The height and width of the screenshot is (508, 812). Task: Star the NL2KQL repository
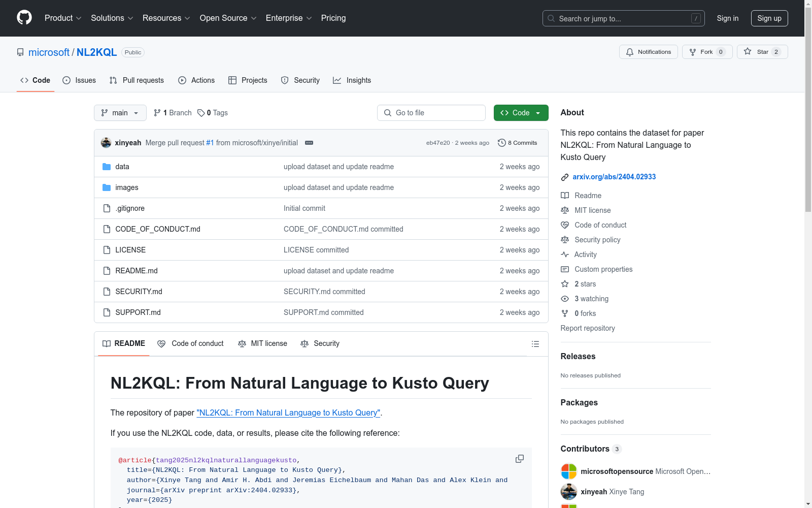pos(762,52)
